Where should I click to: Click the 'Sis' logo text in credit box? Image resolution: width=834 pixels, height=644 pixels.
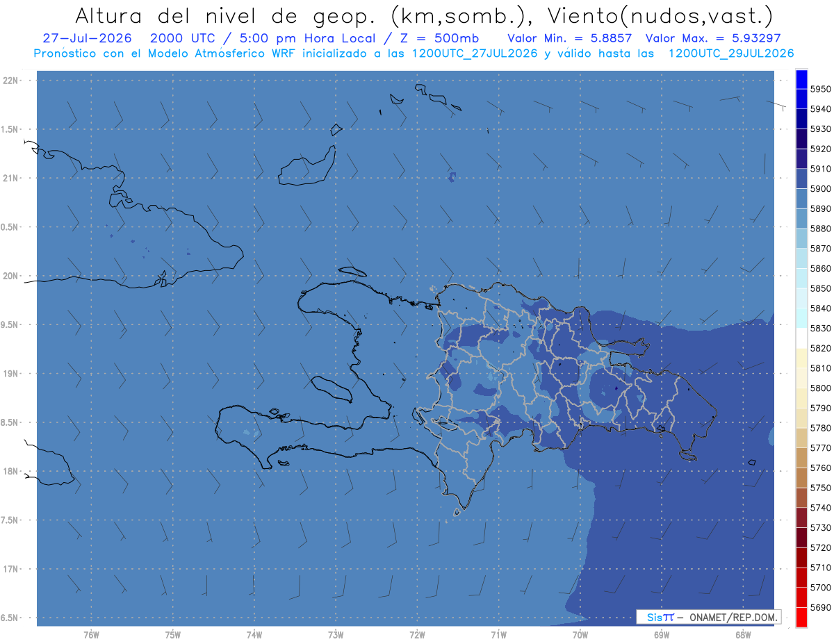[x=655, y=617]
